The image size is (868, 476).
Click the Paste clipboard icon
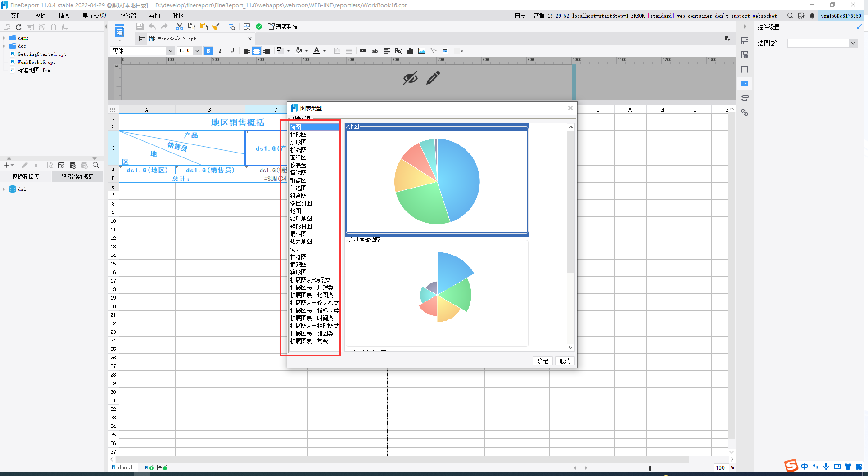[x=204, y=27]
